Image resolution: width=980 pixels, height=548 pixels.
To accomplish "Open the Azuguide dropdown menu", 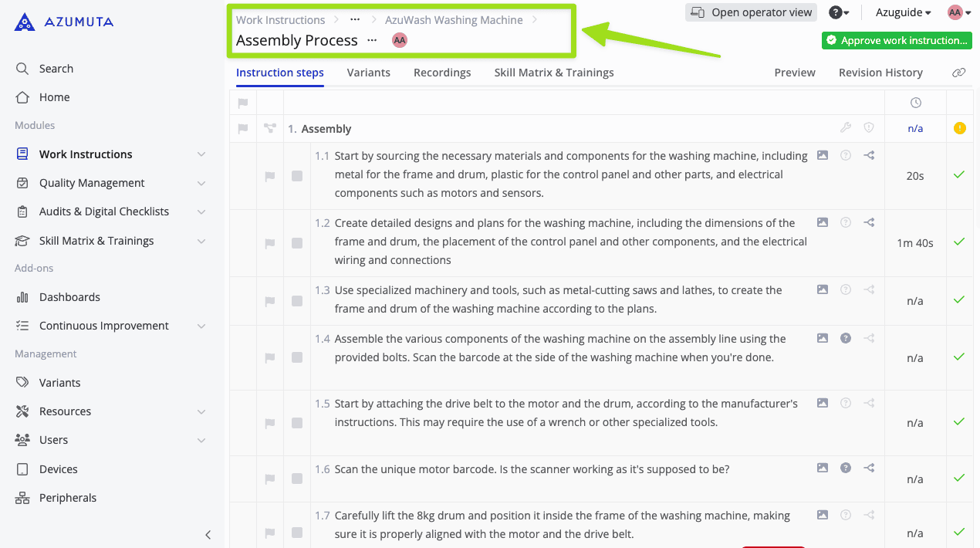I will tap(903, 12).
